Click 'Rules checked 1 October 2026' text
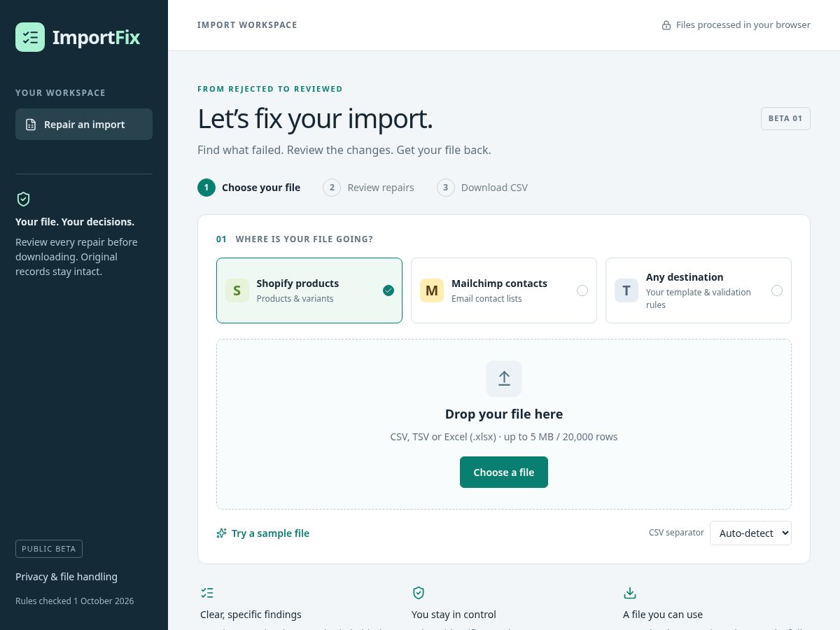 pyautogui.click(x=75, y=601)
